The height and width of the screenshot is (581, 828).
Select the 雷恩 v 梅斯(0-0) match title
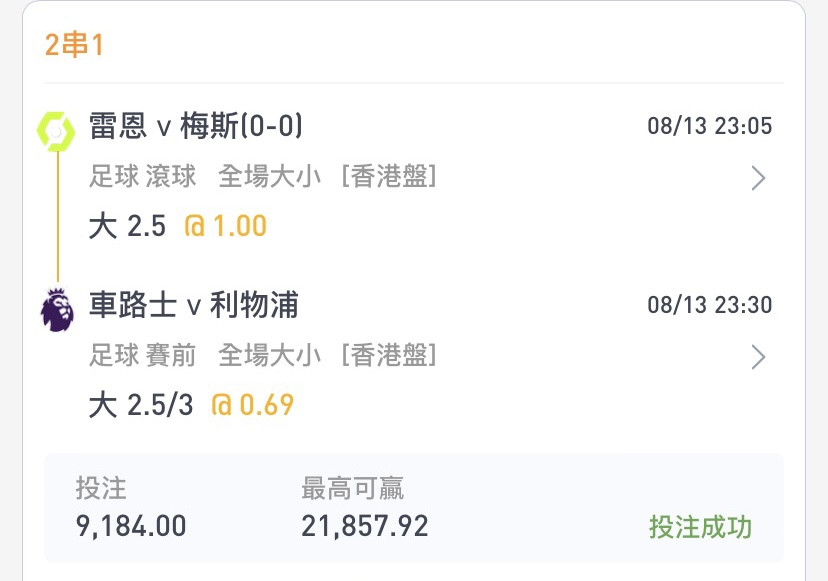point(196,126)
